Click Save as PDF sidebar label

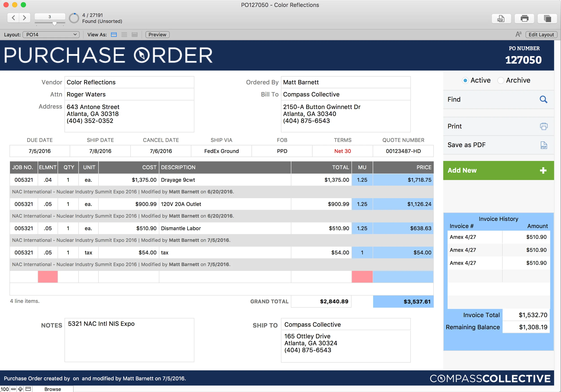coord(466,145)
